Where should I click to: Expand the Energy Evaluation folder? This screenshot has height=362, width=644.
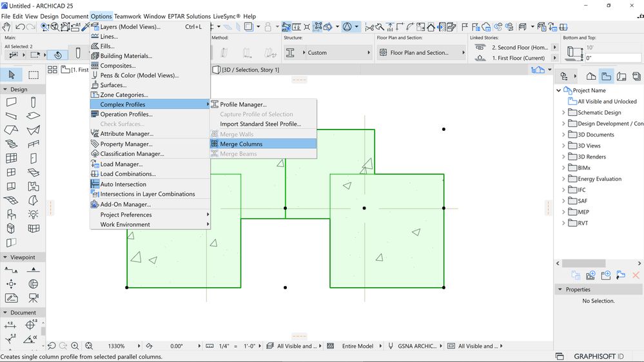point(563,179)
